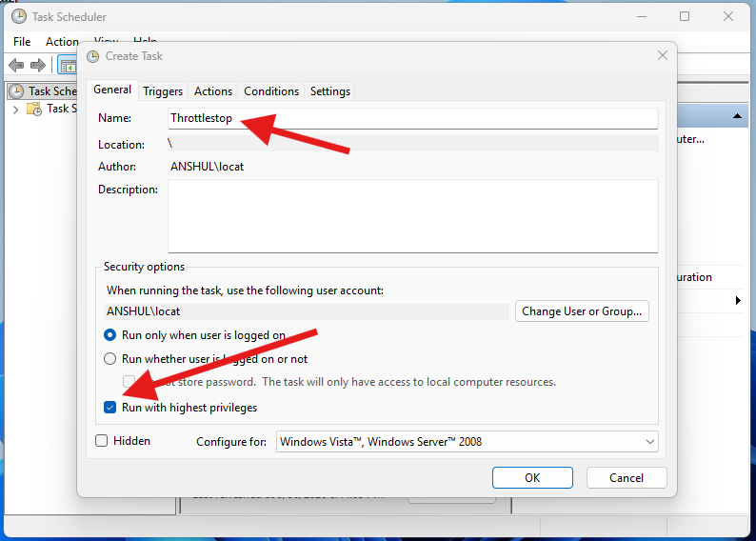756x541 pixels.
Task: Open the Action menu
Action: [62, 42]
